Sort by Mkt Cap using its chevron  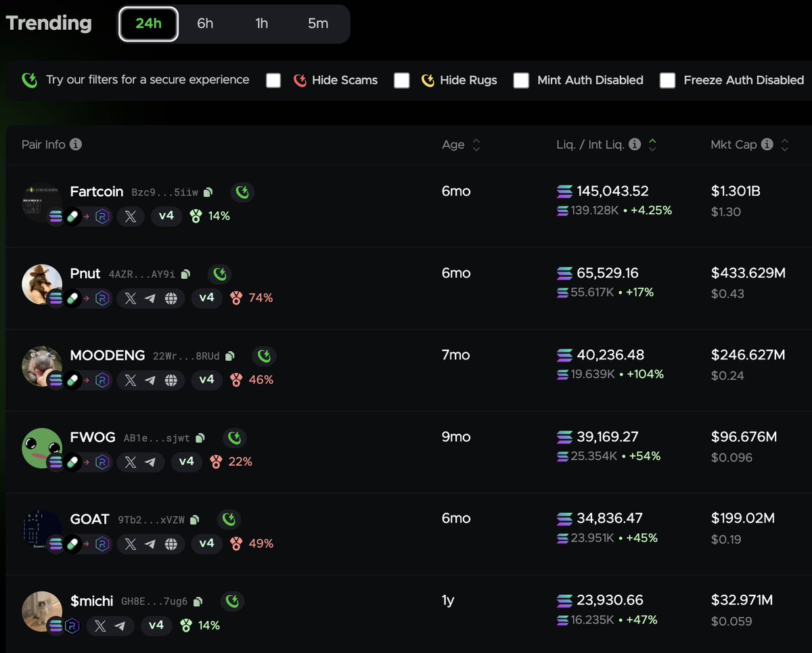tap(784, 144)
